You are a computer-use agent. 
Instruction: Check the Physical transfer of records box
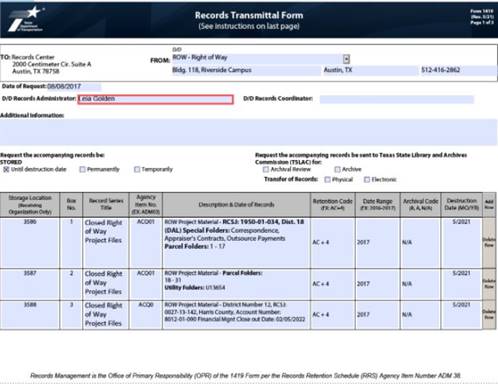tap(327, 180)
